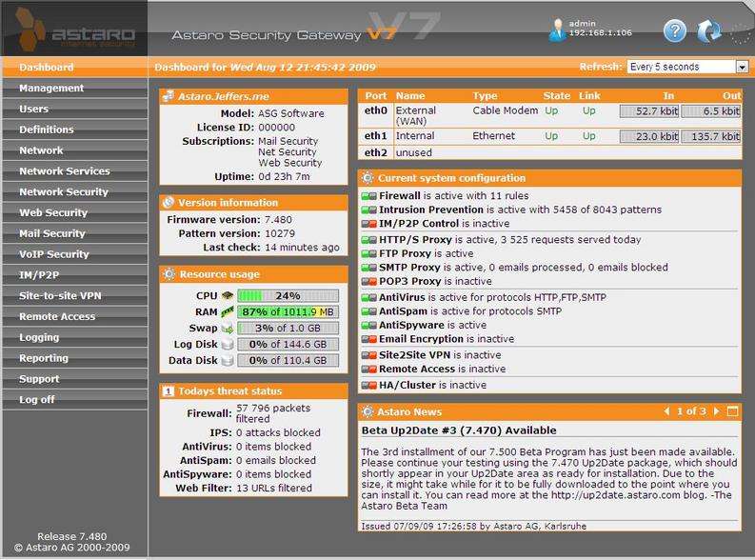Show next Astaro News item arrow
Screen dimensions: 755x560
[717, 411]
